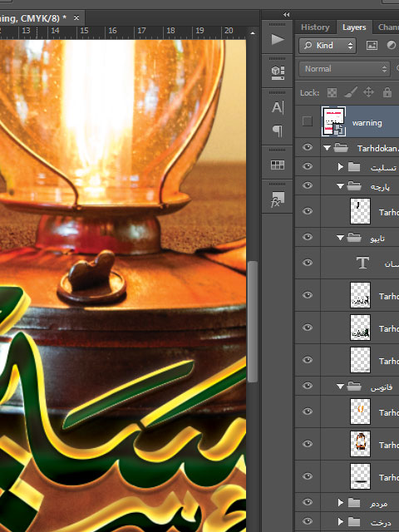This screenshot has width=399, height=532.
Task: Click the lock all padlock icon
Action: (387, 92)
